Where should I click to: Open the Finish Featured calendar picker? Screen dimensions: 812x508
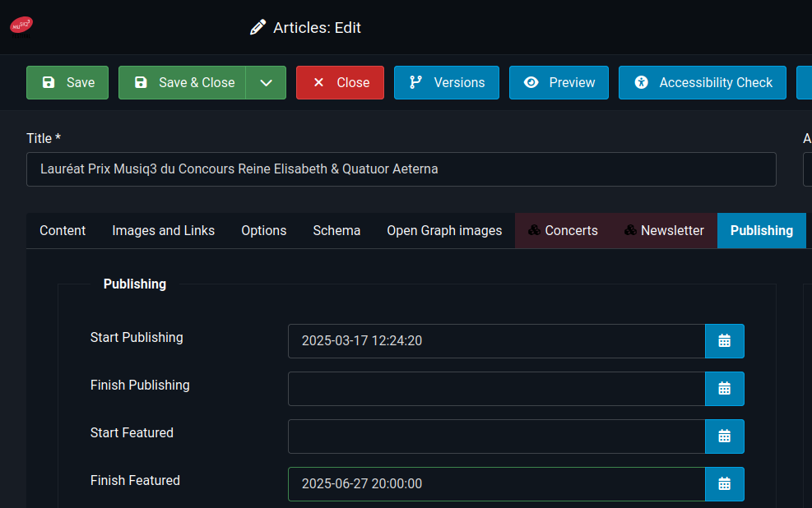pos(725,483)
